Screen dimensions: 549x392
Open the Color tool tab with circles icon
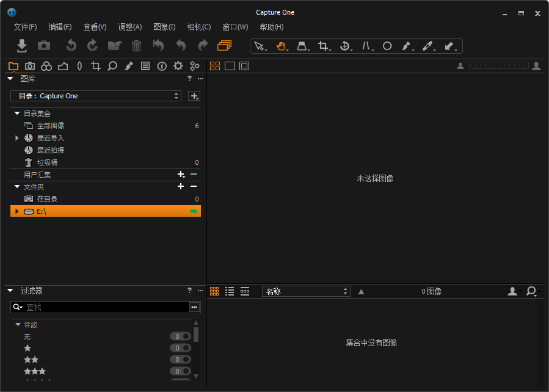click(x=46, y=66)
